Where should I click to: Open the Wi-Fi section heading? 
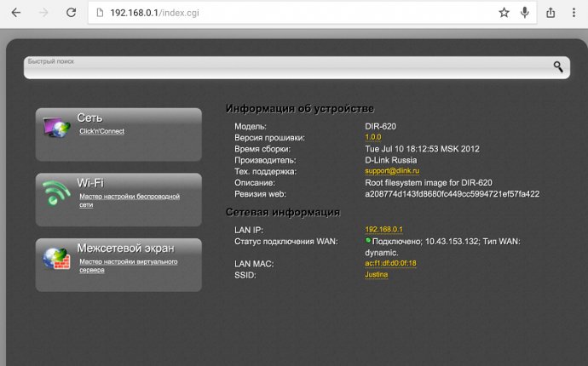[x=90, y=183]
